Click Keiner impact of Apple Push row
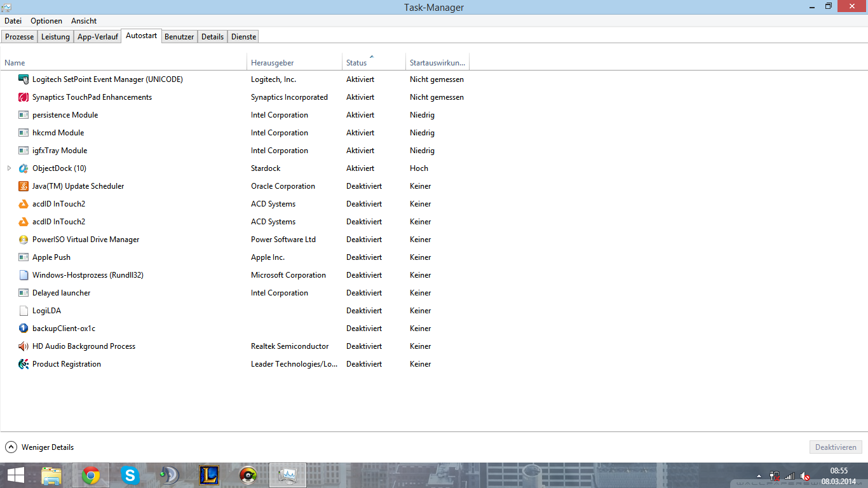Image resolution: width=868 pixels, height=488 pixels. (x=421, y=257)
